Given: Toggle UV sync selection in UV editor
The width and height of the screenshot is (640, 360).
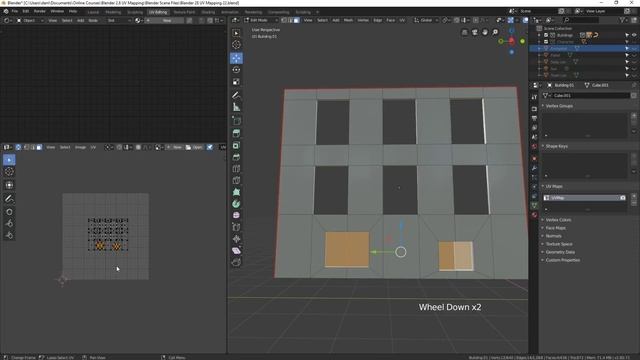Looking at the screenshot, I should click(18, 147).
